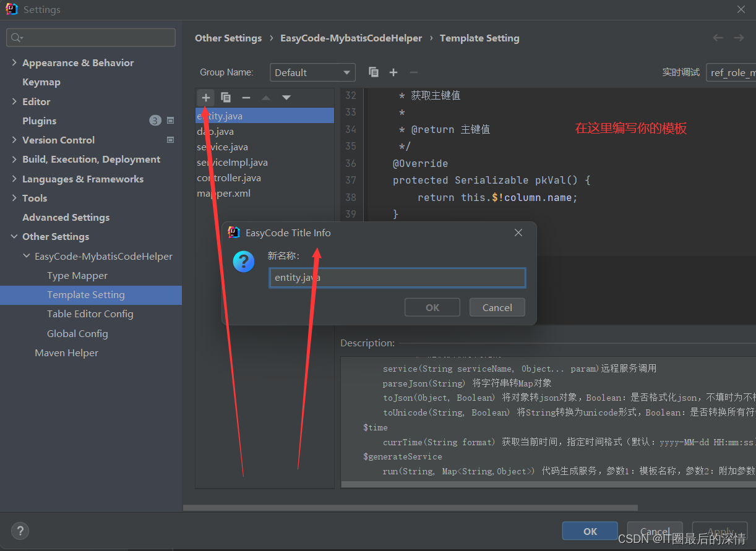The image size is (756, 551).
Task: Click OK button of Settings window
Action: [590, 531]
